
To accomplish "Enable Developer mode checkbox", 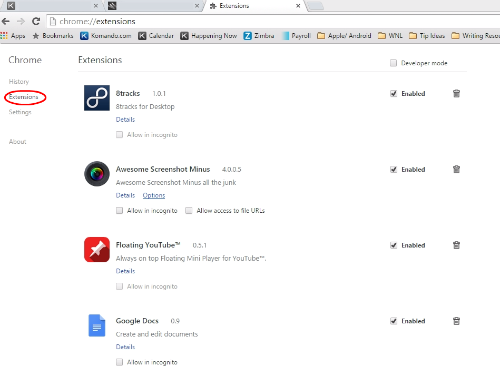I will (x=393, y=63).
